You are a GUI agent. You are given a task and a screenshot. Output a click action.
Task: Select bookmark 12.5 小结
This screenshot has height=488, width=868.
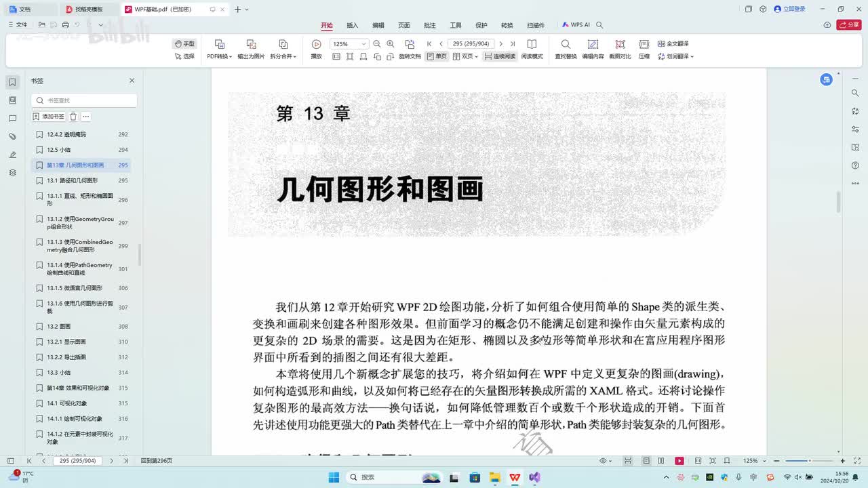click(81, 150)
